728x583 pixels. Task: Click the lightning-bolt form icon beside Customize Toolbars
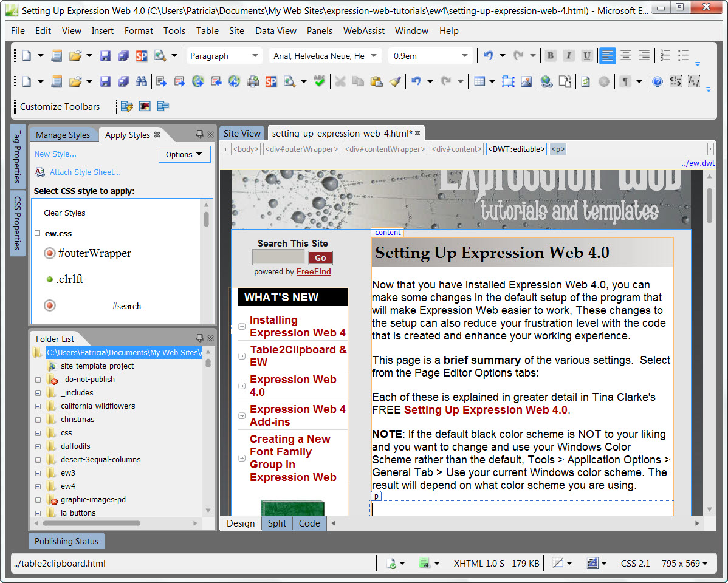coord(127,106)
